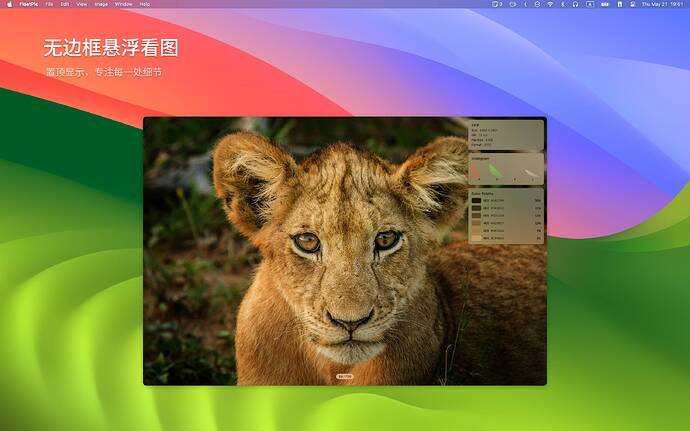This screenshot has width=690, height=431.
Task: Click the Bluetooth icon in menu bar
Action: tap(562, 4)
